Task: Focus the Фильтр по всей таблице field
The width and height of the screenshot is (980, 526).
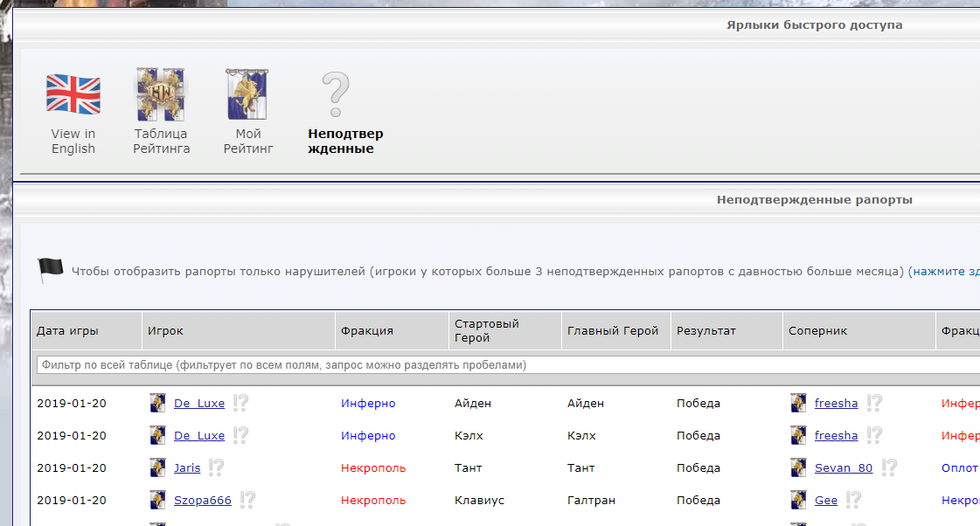Action: [508, 365]
